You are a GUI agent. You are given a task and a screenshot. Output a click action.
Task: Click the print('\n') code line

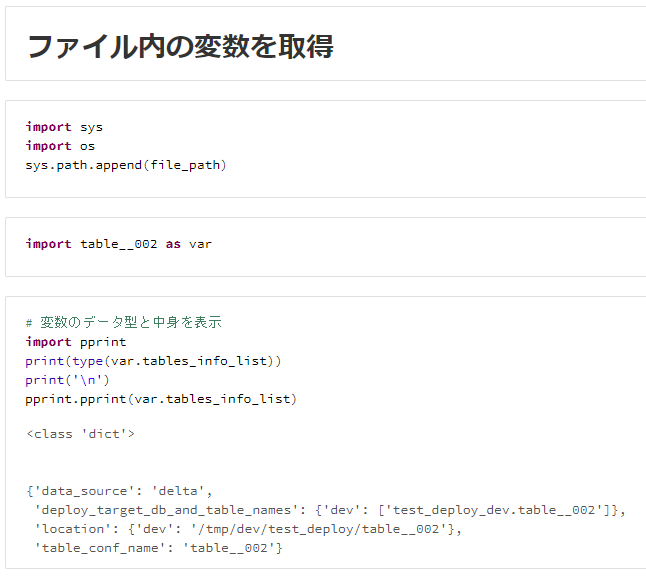(x=67, y=380)
